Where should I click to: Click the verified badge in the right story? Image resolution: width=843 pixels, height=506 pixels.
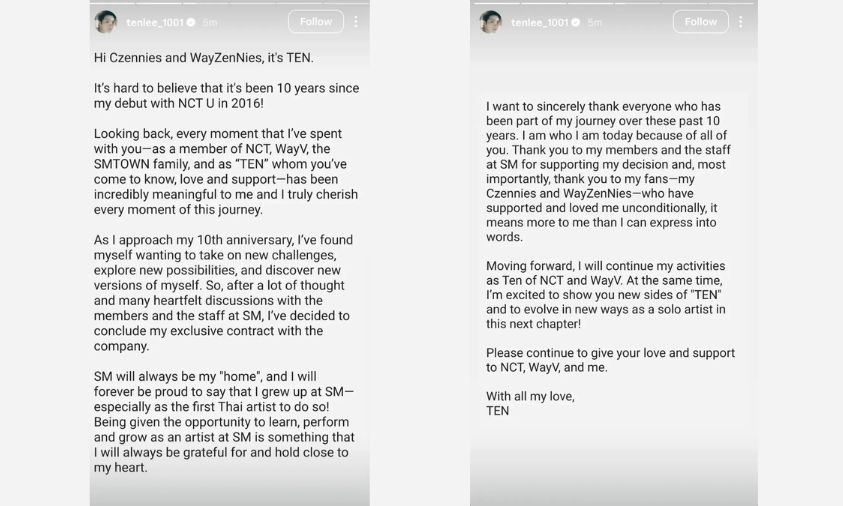[x=575, y=22]
